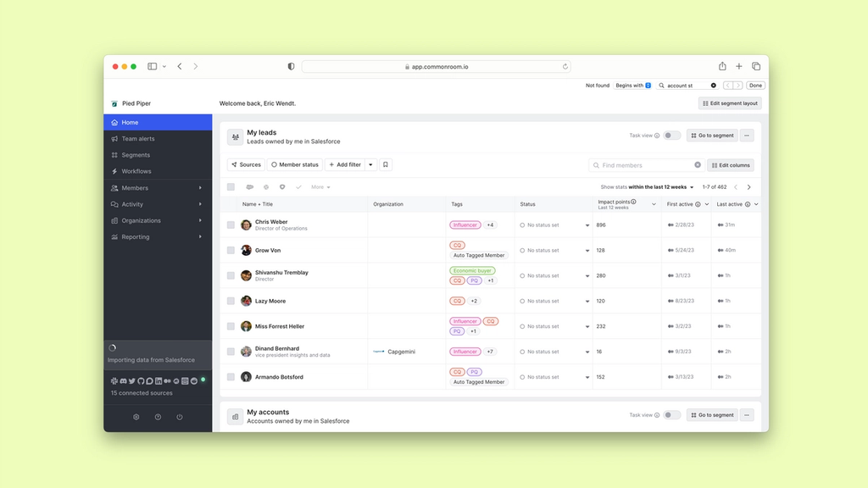This screenshot has width=868, height=488.
Task: Click Go to segment for My accounts
Action: pyautogui.click(x=712, y=415)
